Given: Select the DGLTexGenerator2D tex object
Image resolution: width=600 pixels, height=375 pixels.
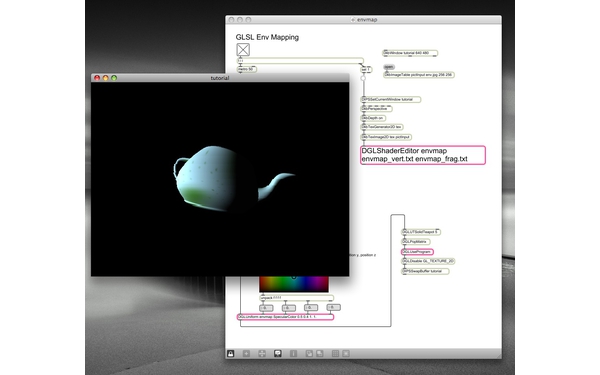Looking at the screenshot, I should [382, 127].
